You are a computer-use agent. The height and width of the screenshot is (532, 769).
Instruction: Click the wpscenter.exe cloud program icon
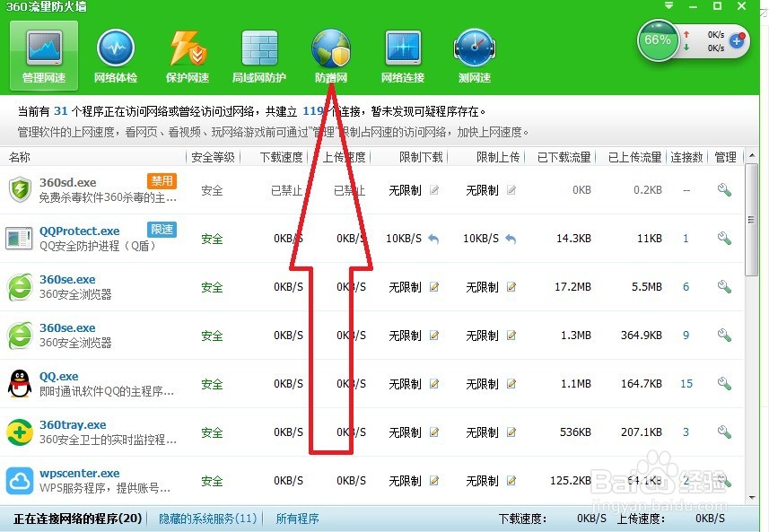coord(20,481)
